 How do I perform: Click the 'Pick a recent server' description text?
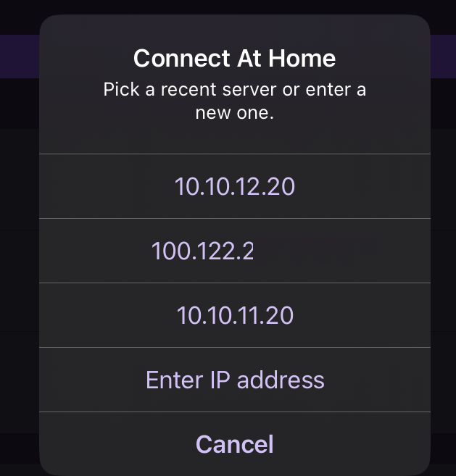point(234,101)
